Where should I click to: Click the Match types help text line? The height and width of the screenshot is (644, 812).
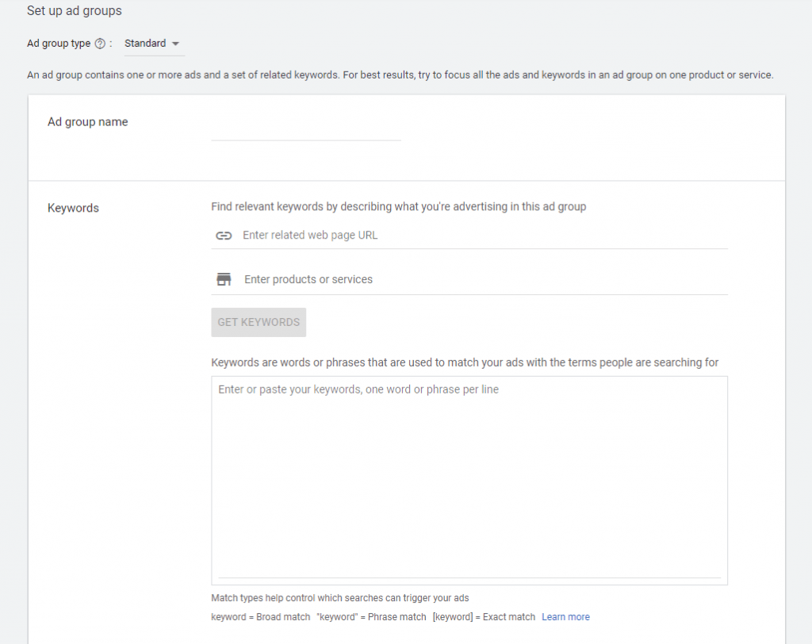(345, 598)
